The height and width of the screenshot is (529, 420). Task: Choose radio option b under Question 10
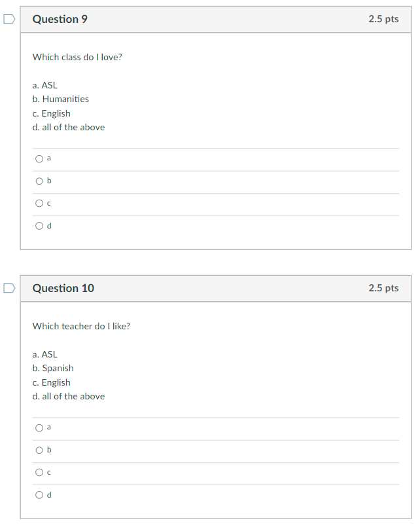pos(40,450)
